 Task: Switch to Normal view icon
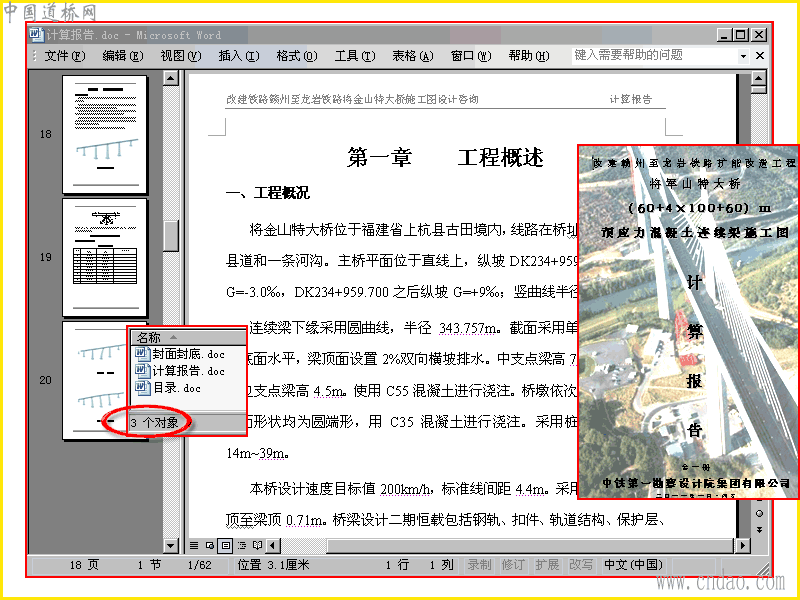click(x=194, y=545)
